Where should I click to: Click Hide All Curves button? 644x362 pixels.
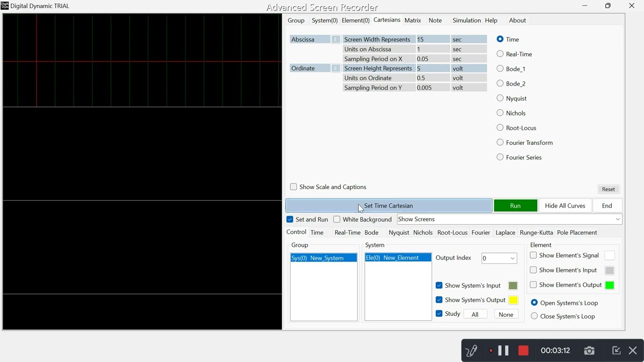click(565, 206)
